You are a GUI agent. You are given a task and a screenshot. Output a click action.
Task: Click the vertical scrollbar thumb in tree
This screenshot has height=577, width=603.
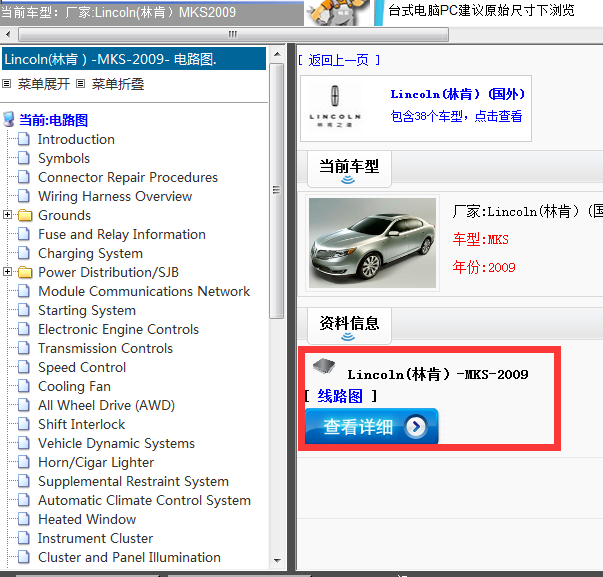(277, 191)
